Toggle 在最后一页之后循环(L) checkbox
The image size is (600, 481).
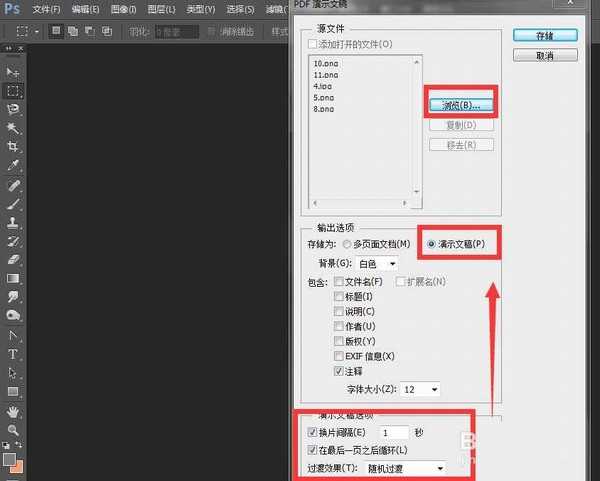[x=312, y=450]
